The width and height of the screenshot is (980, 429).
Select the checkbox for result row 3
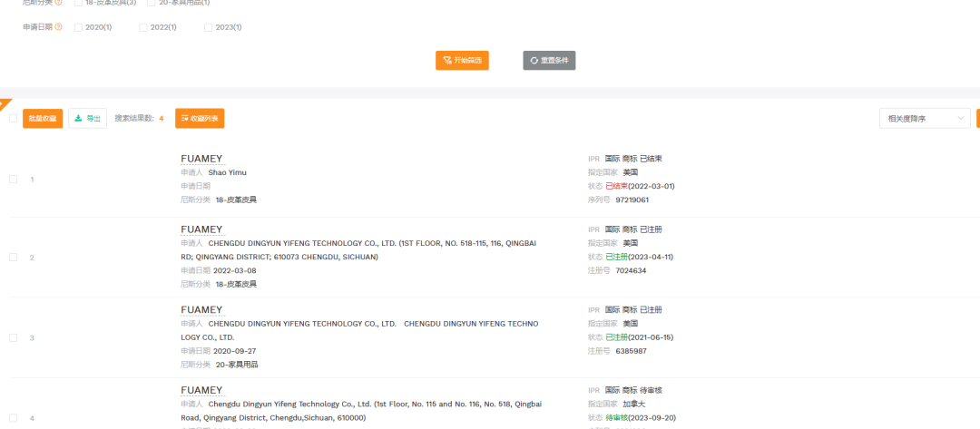[x=13, y=337]
